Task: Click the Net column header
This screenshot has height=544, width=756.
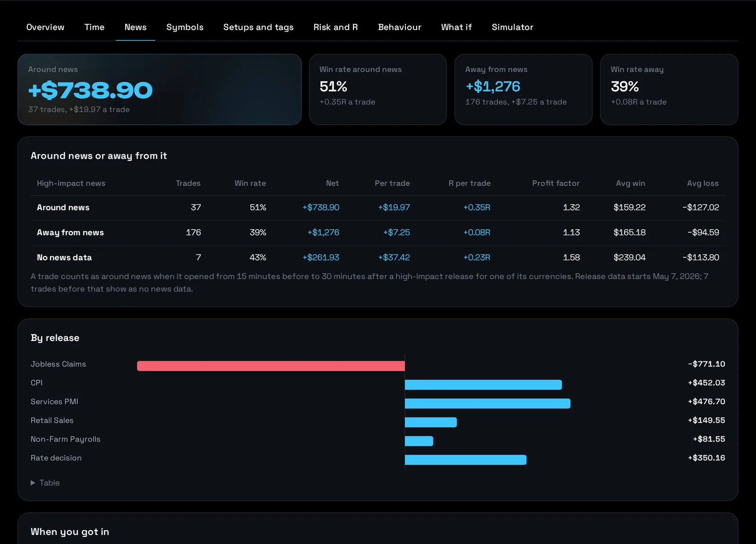Action: click(332, 183)
